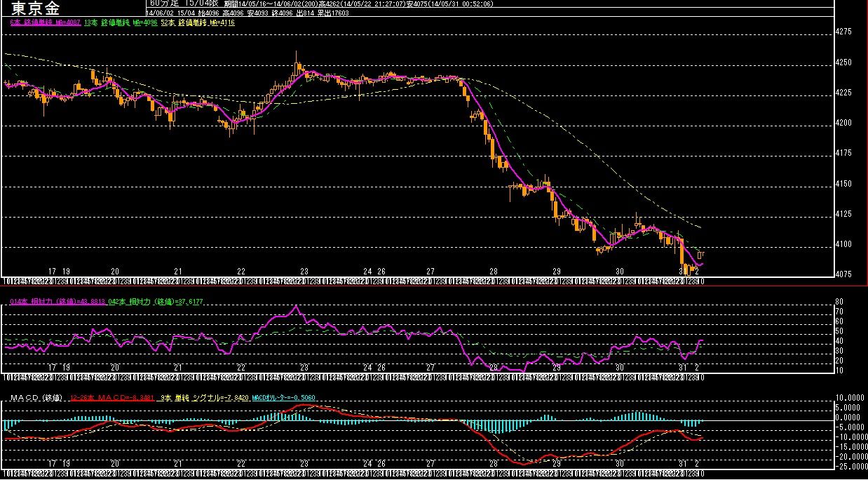Click date 23 on price chart axis

[304, 271]
